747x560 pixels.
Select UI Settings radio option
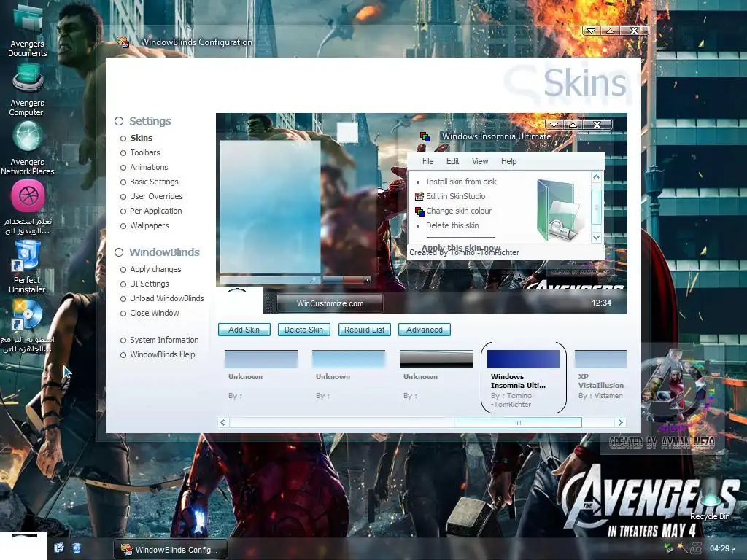[x=123, y=284]
